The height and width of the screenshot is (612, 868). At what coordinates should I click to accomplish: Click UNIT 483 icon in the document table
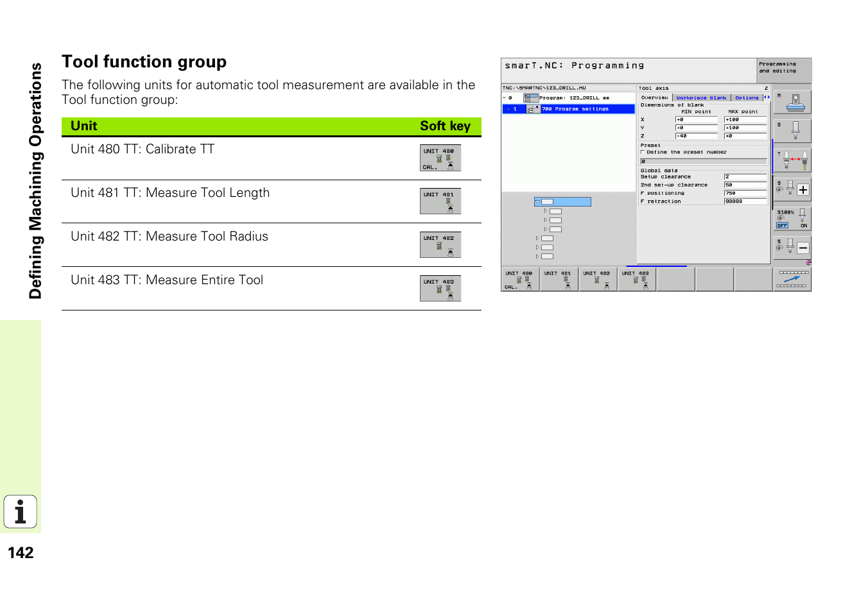click(440, 288)
